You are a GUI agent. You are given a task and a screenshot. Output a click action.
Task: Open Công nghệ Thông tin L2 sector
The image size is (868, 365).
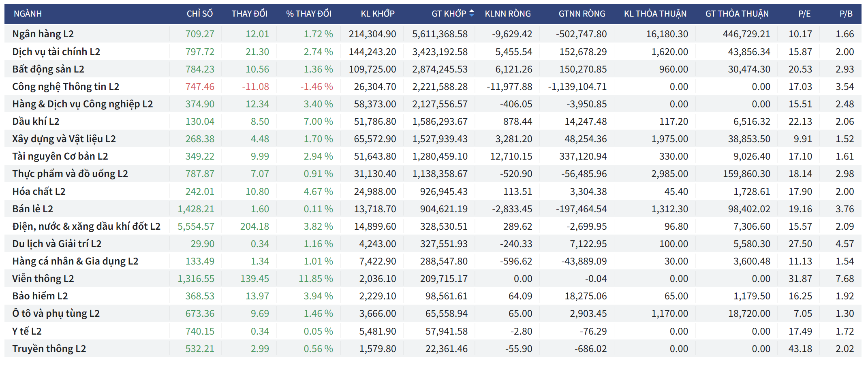[66, 87]
